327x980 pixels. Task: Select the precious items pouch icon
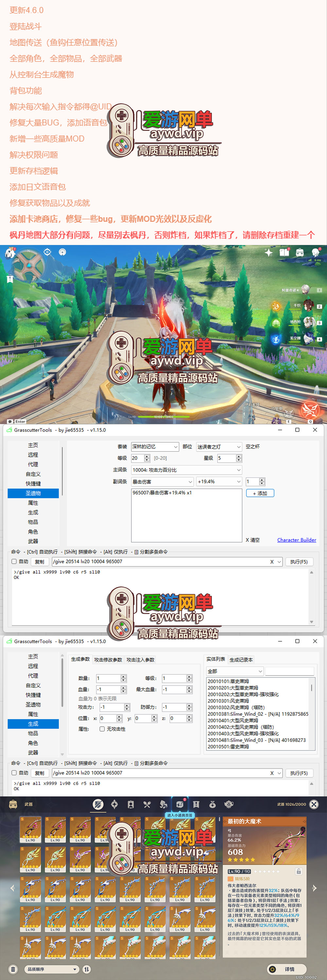213,804
